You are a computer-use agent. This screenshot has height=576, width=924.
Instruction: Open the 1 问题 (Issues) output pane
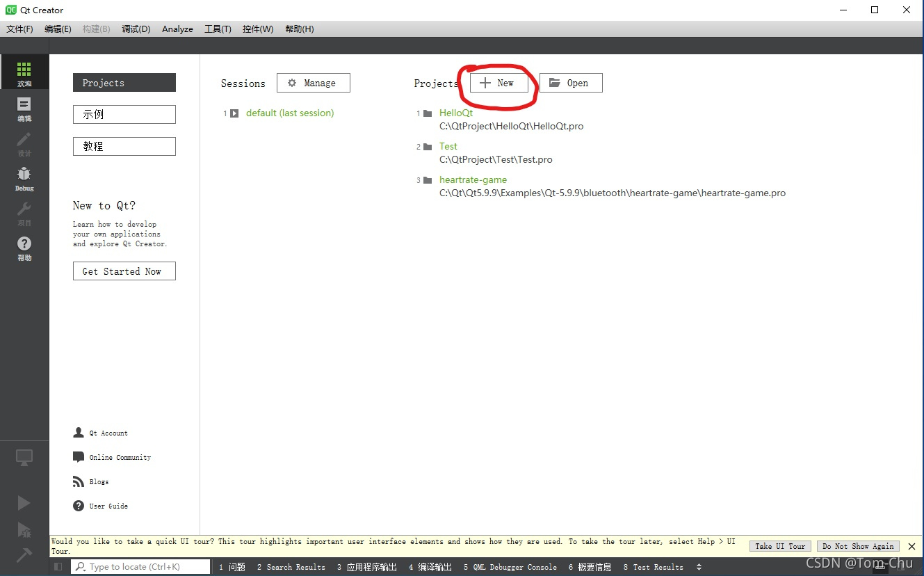pos(232,567)
